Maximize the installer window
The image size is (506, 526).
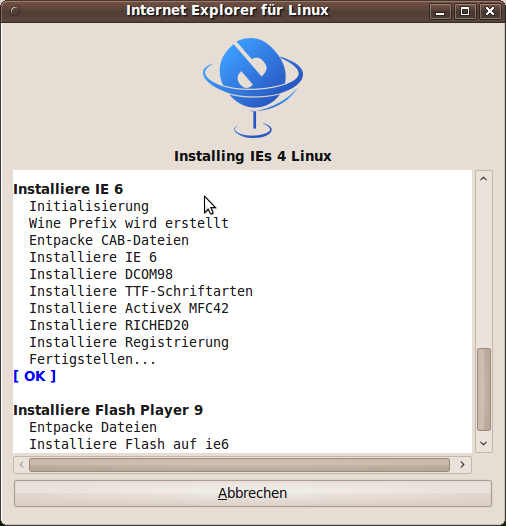pos(465,11)
